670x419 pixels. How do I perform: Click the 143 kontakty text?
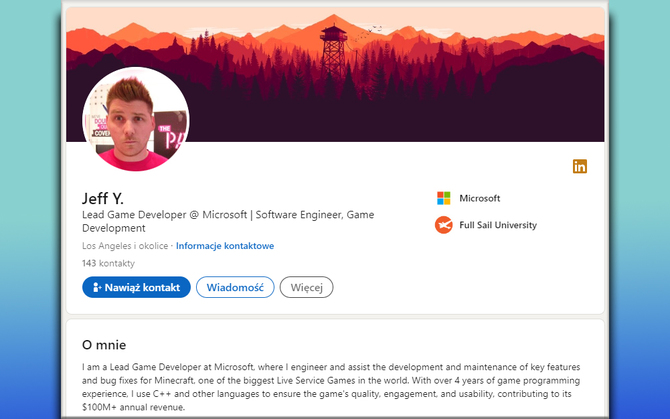click(108, 263)
